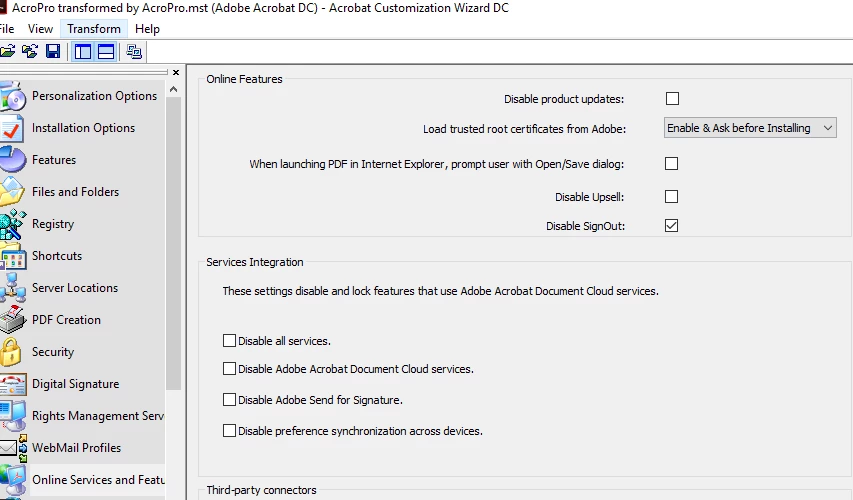Select Online Services and Features section
Viewport: 853px width, 500px height.
coord(98,480)
